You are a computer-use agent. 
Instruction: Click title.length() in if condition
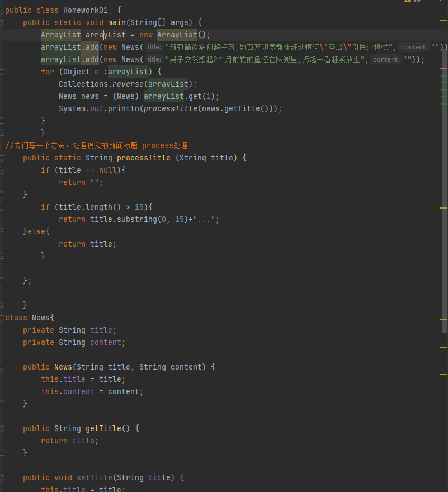(x=90, y=207)
